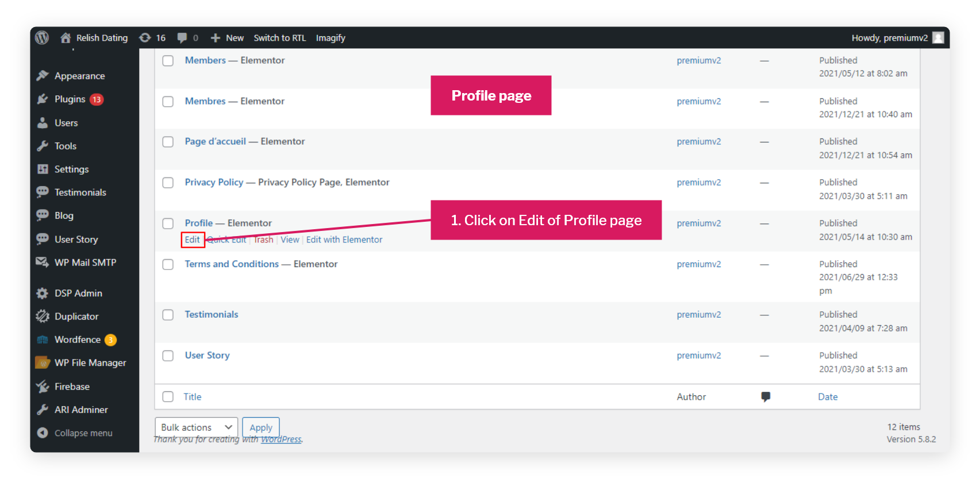The image size is (980, 486).
Task: Open the Settings icon in sidebar
Action: [43, 169]
